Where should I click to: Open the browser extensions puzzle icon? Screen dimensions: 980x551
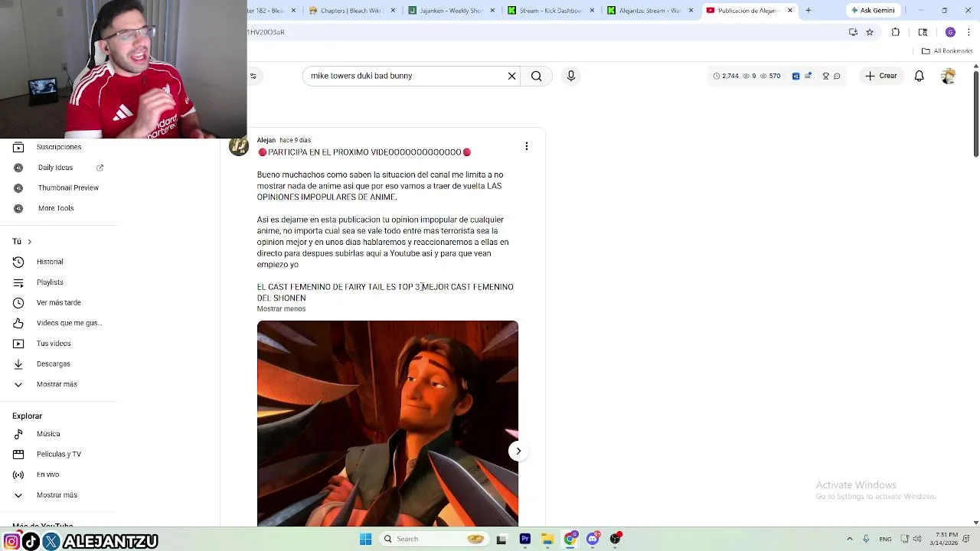pyautogui.click(x=896, y=32)
